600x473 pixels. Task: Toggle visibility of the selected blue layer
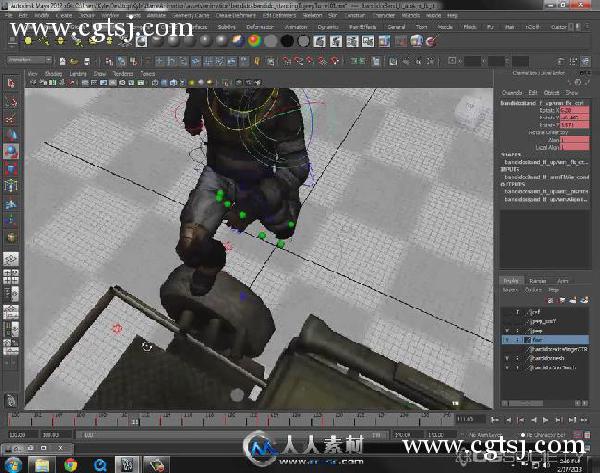click(x=507, y=340)
